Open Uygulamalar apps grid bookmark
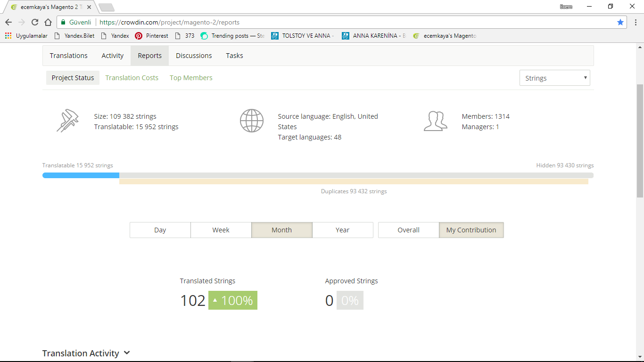Viewport: 644px width, 362px height. (x=26, y=35)
